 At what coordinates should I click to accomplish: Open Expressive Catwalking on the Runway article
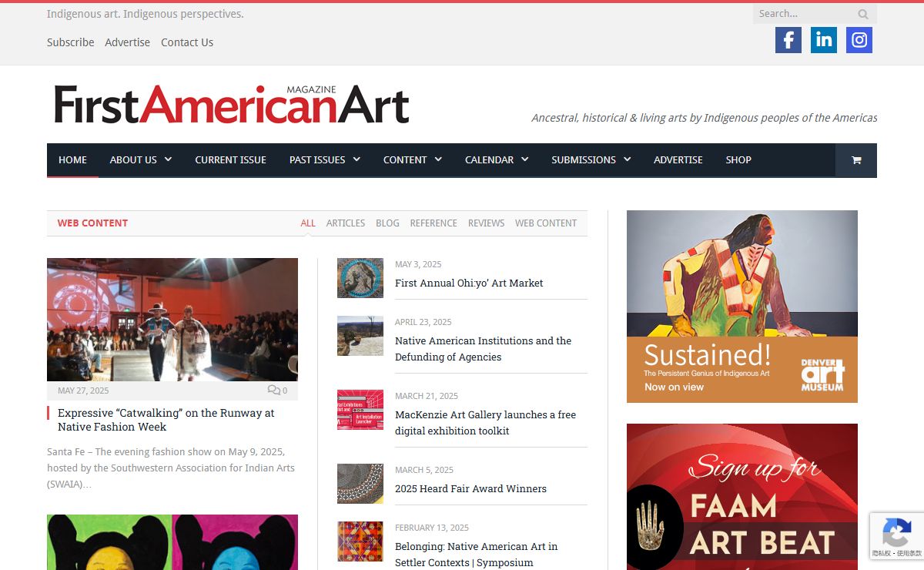(166, 420)
